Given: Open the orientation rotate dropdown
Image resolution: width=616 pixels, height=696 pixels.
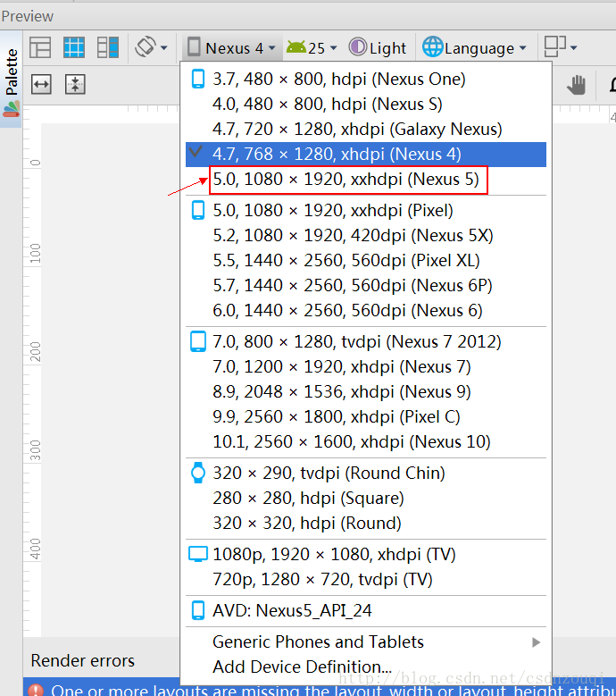Looking at the screenshot, I should pos(151,47).
